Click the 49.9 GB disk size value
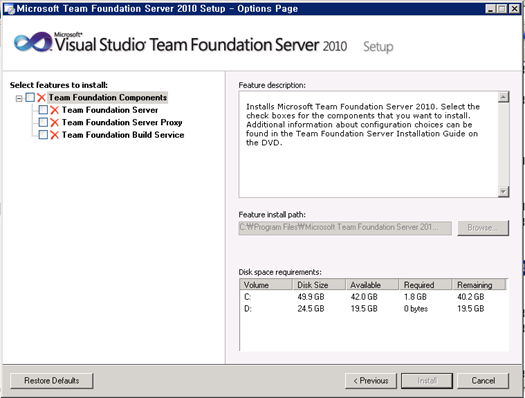This screenshot has height=398, width=525. [311, 297]
